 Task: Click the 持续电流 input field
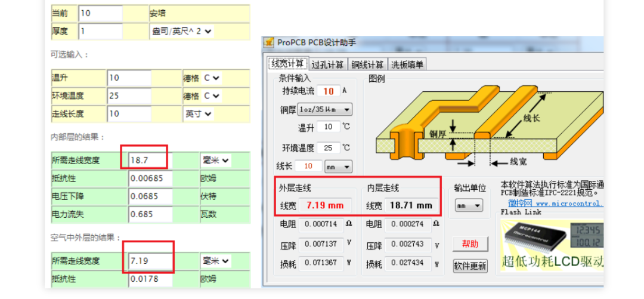(x=329, y=91)
